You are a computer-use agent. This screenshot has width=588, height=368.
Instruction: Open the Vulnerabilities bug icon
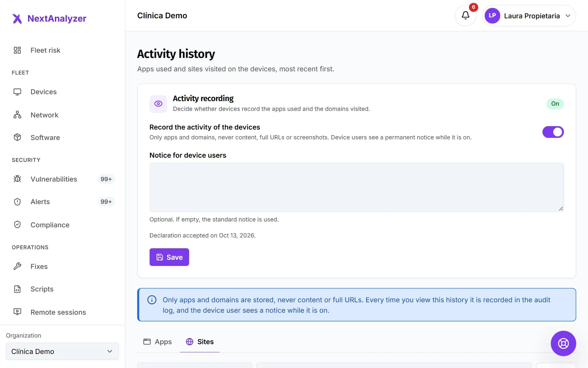(x=17, y=179)
